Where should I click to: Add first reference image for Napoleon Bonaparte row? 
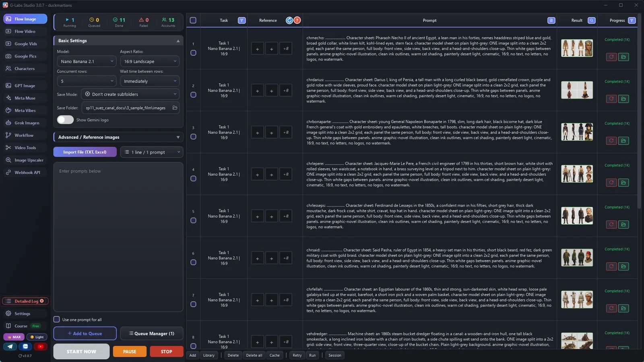coord(257,132)
